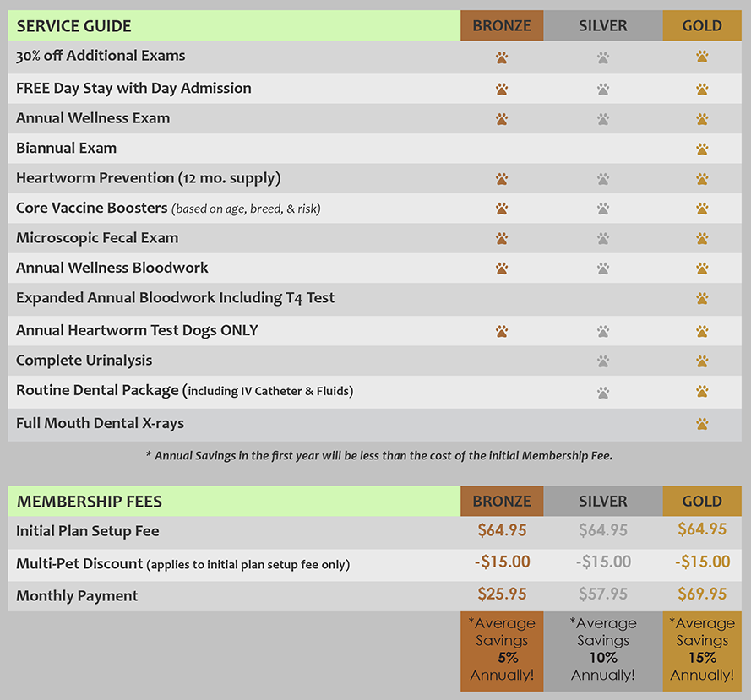Click the Annual Heartworm Test Dogs ONLY label
The height and width of the screenshot is (700, 751).
pos(137,330)
